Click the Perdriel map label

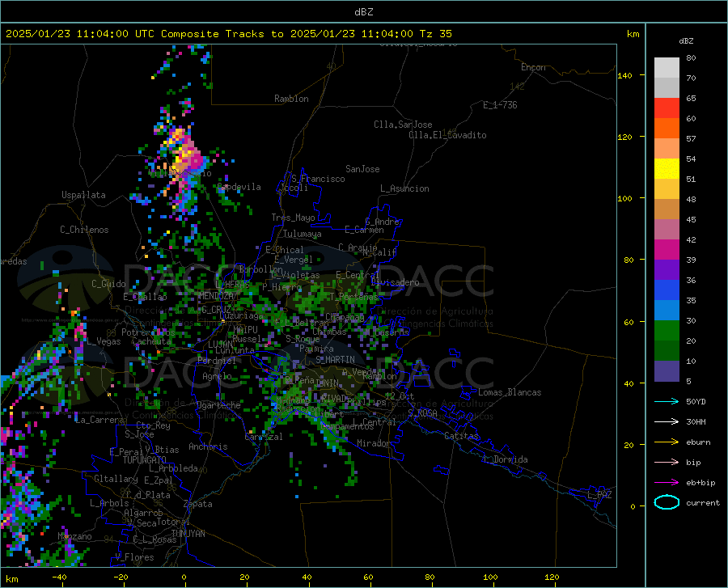(x=217, y=360)
